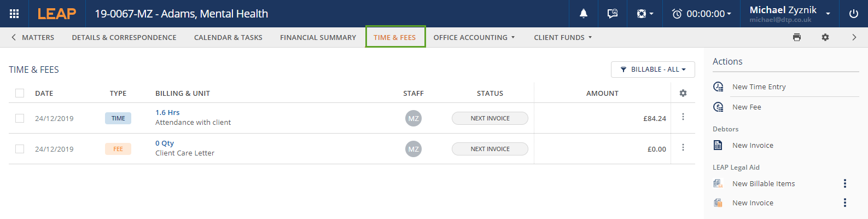Click the notifications bell icon
Screen dimensions: 868x219
click(584, 14)
